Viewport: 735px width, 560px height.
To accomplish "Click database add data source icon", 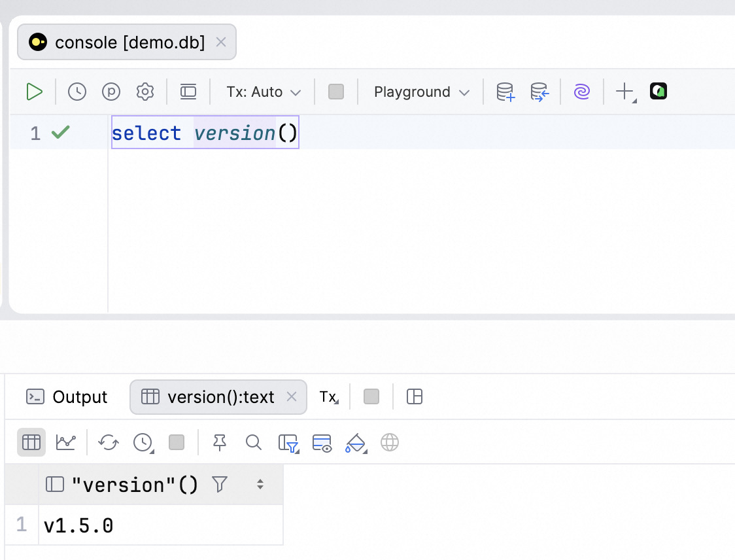I will pyautogui.click(x=505, y=92).
